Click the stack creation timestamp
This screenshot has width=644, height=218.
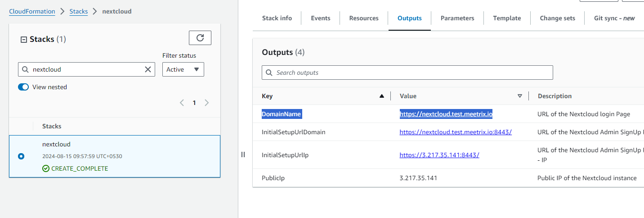82,156
